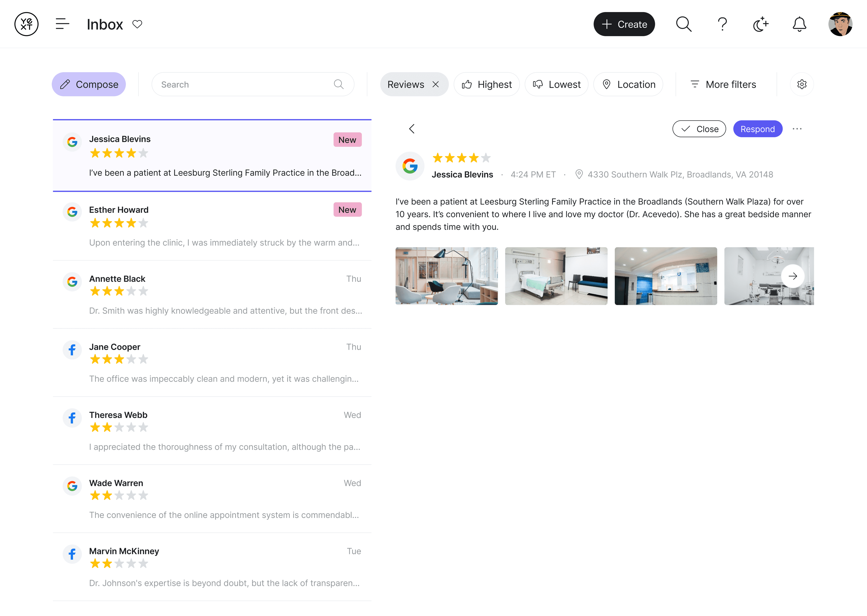Favorite the Inbox page with heart icon

point(137,24)
